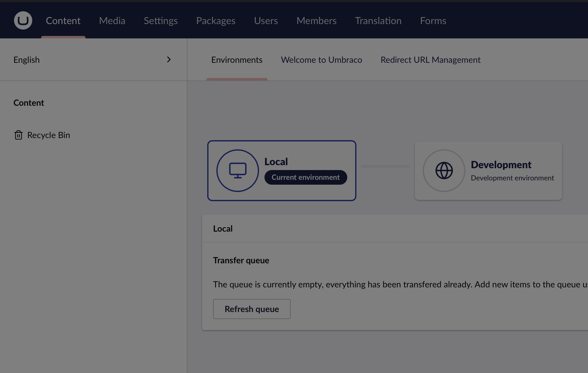Open the Members section
This screenshot has height=373, width=588.
click(x=317, y=21)
